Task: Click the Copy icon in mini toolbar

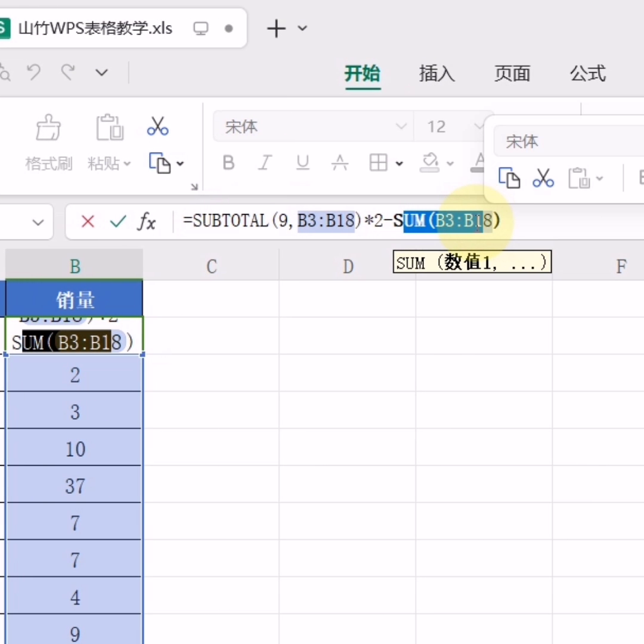Action: (509, 178)
